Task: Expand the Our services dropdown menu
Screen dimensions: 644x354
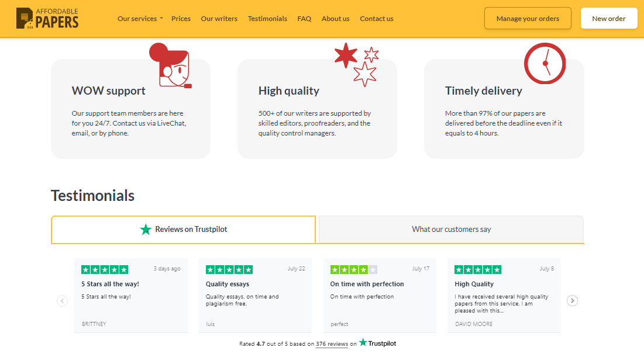Action: point(140,19)
